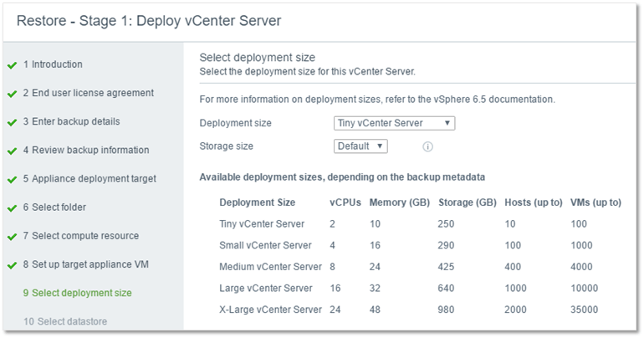Select step 10 Select datastore
This screenshot has width=644, height=338.
65,321
